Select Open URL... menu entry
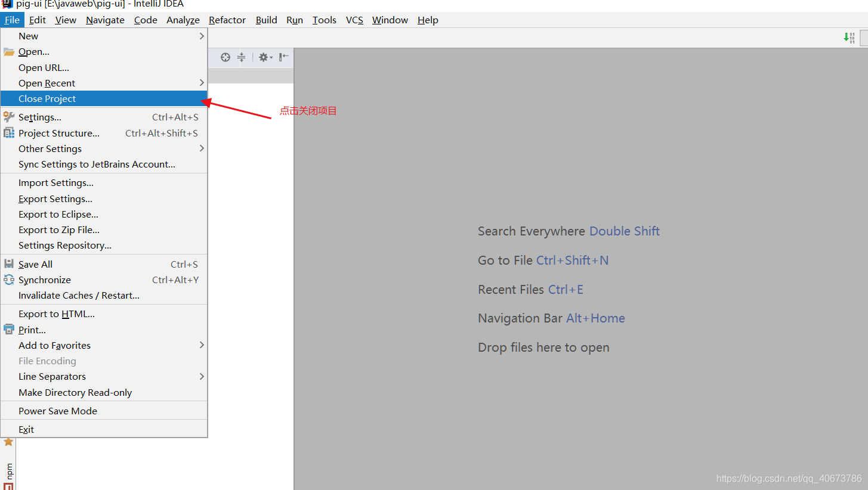Screen dimensions: 868x490 click(104, 67)
